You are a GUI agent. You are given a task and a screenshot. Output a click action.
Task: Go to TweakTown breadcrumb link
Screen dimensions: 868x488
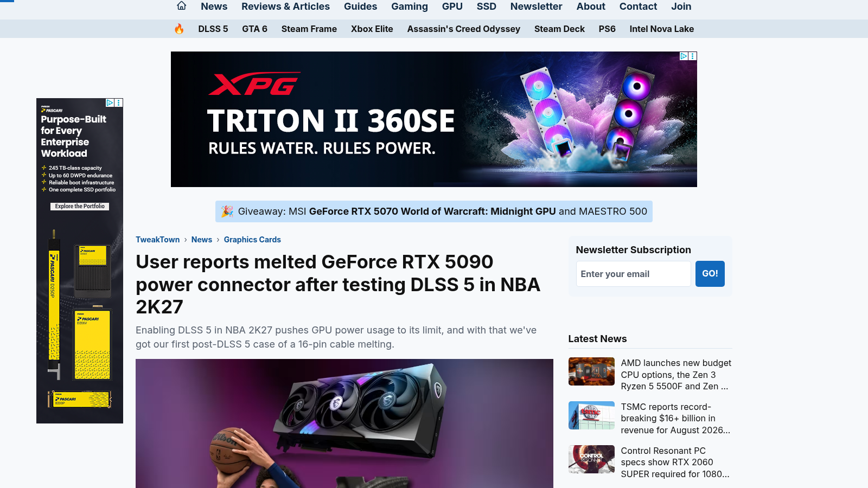(157, 240)
